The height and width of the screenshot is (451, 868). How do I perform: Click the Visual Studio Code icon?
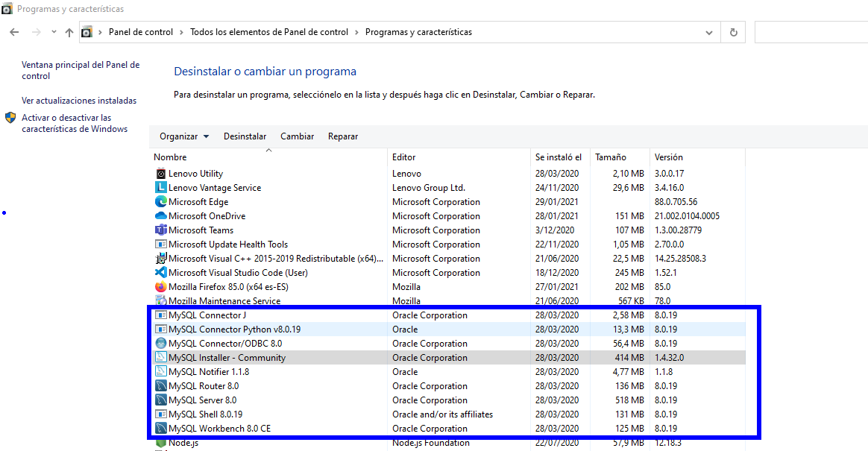(x=160, y=273)
